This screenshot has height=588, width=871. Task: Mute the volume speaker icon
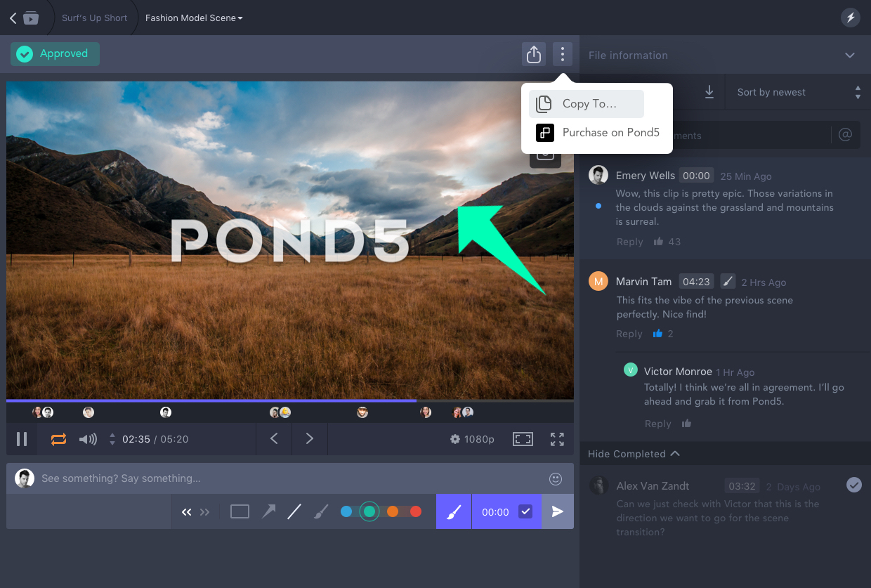coord(88,439)
